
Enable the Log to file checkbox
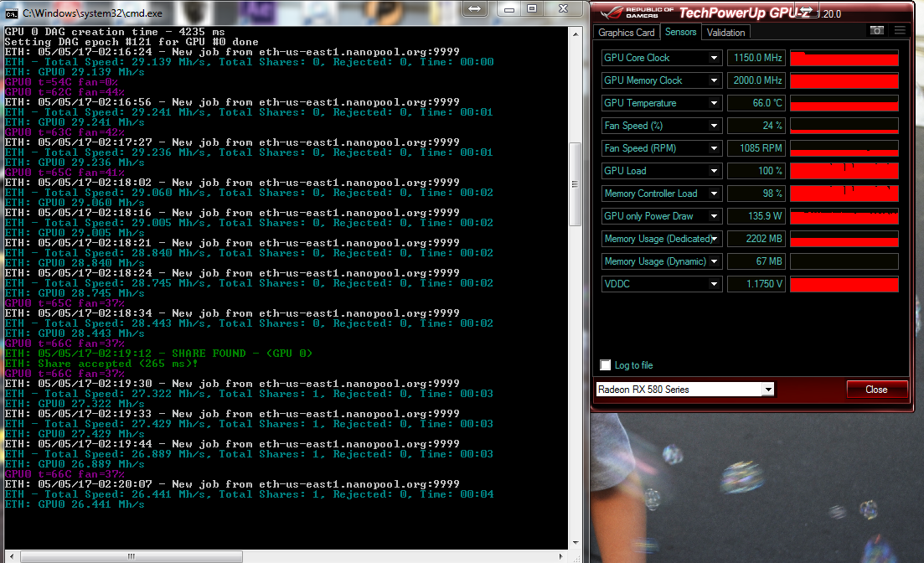tap(605, 365)
